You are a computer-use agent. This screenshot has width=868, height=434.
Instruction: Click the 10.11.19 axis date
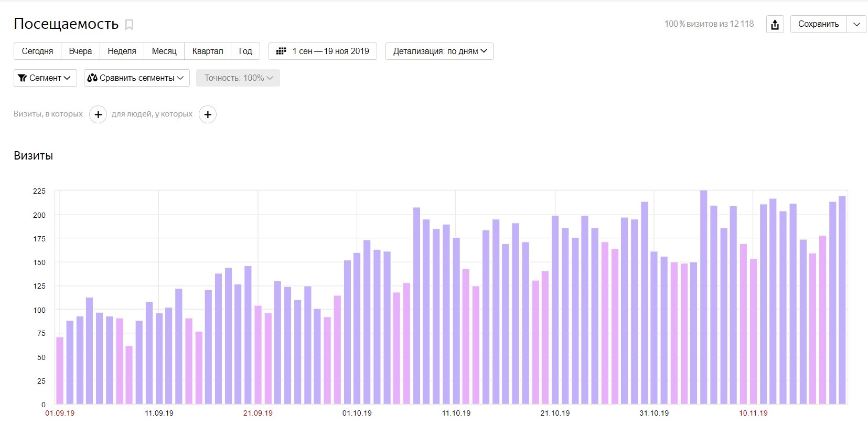coord(753,413)
